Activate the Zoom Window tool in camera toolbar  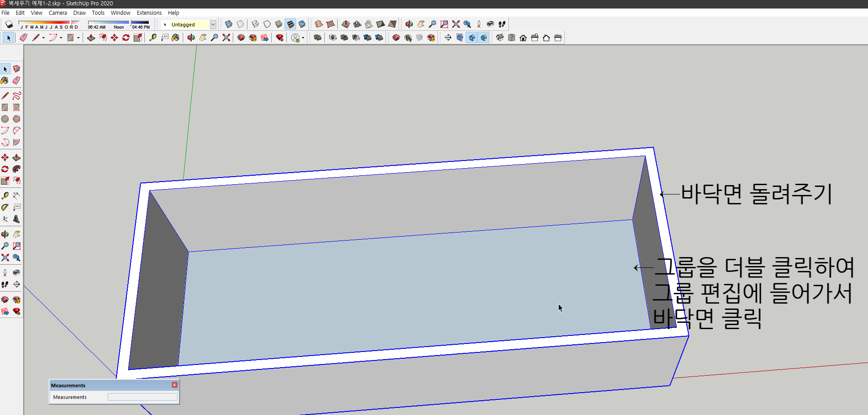(444, 24)
